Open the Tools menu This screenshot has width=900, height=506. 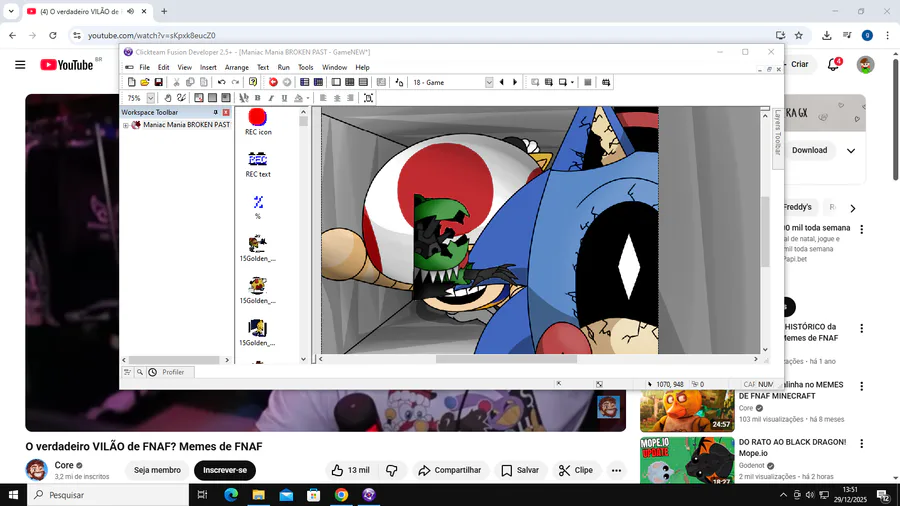[305, 67]
